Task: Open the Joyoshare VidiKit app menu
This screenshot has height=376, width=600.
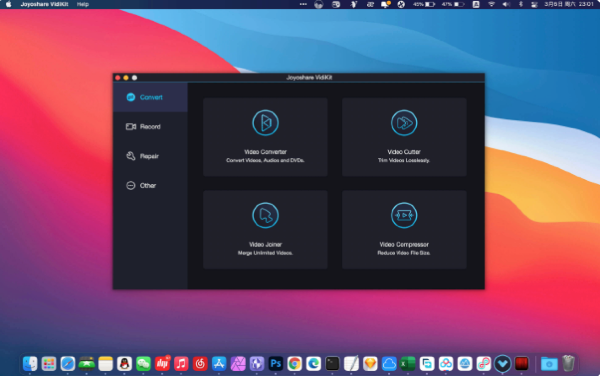Action: pyautogui.click(x=44, y=4)
